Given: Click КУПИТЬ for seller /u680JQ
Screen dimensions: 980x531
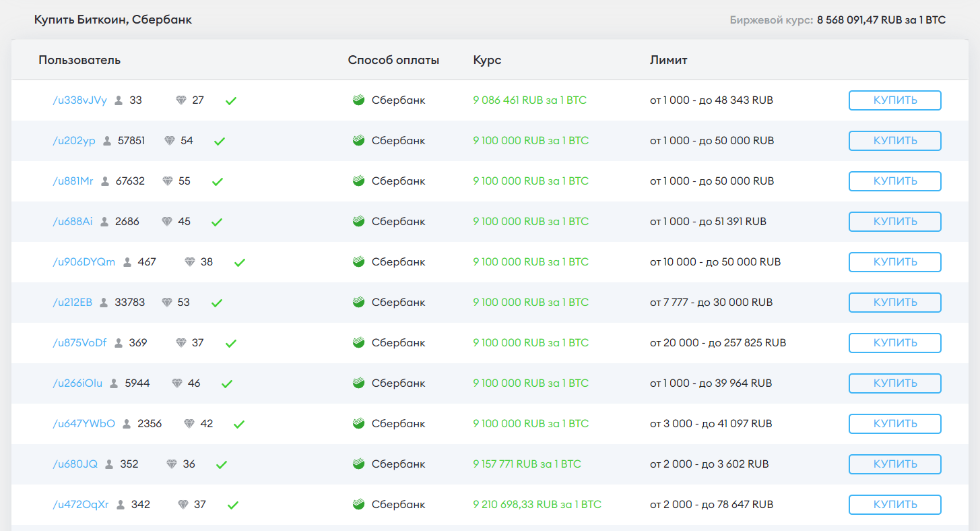Looking at the screenshot, I should pos(894,464).
